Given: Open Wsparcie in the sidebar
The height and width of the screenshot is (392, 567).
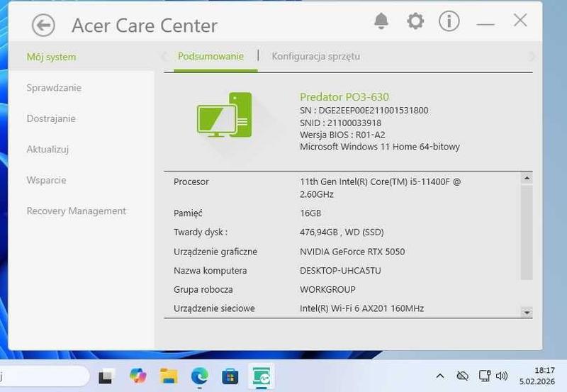Looking at the screenshot, I should click(46, 180).
